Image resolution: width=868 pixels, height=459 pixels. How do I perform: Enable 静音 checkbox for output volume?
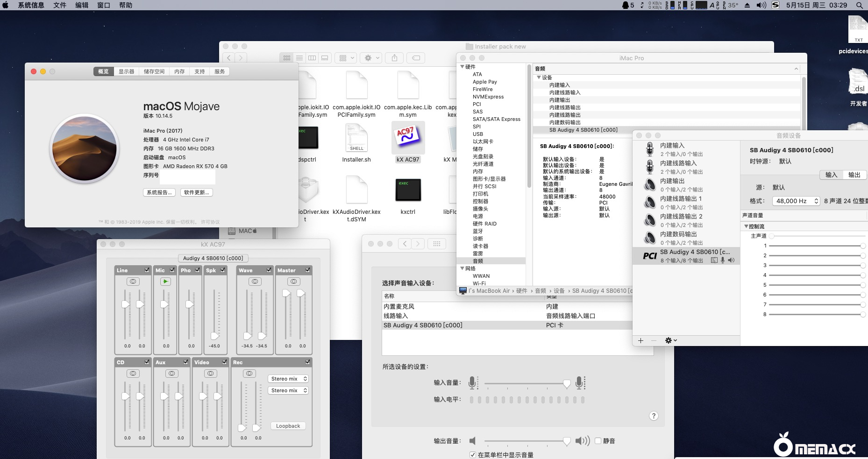click(598, 440)
